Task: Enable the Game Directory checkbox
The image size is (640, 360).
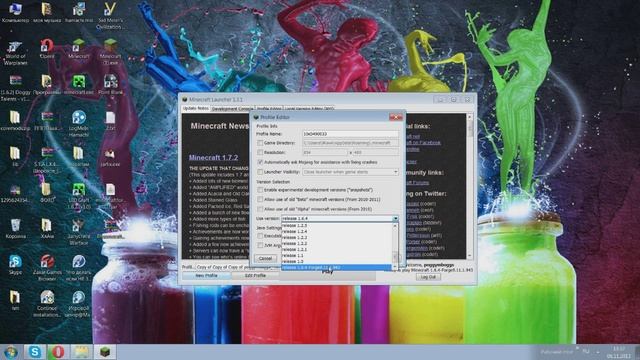Action: point(260,143)
